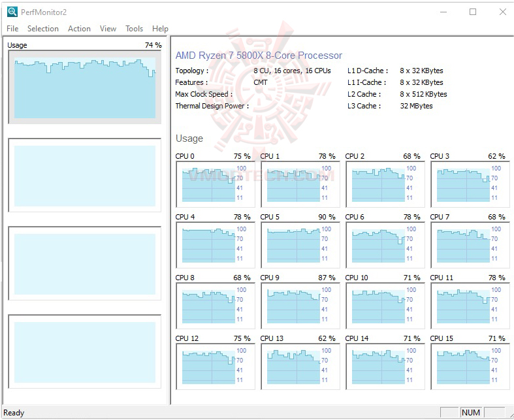Click the CPU 10 usage graph

[x=385, y=306]
